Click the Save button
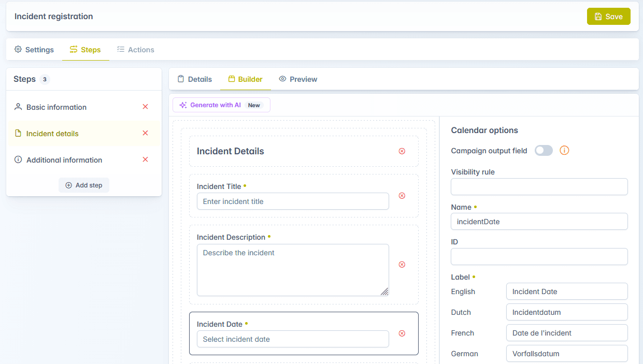Image resolution: width=643 pixels, height=364 pixels. [608, 17]
